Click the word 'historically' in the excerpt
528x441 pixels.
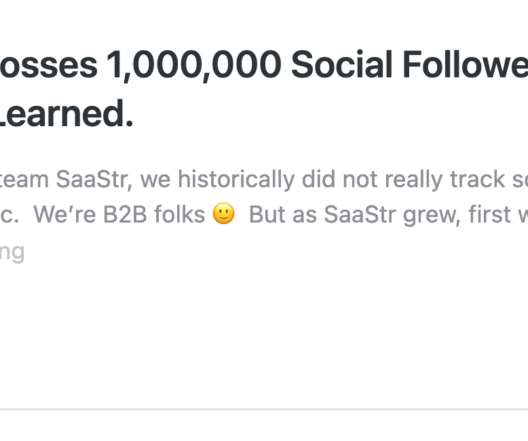click(x=236, y=180)
